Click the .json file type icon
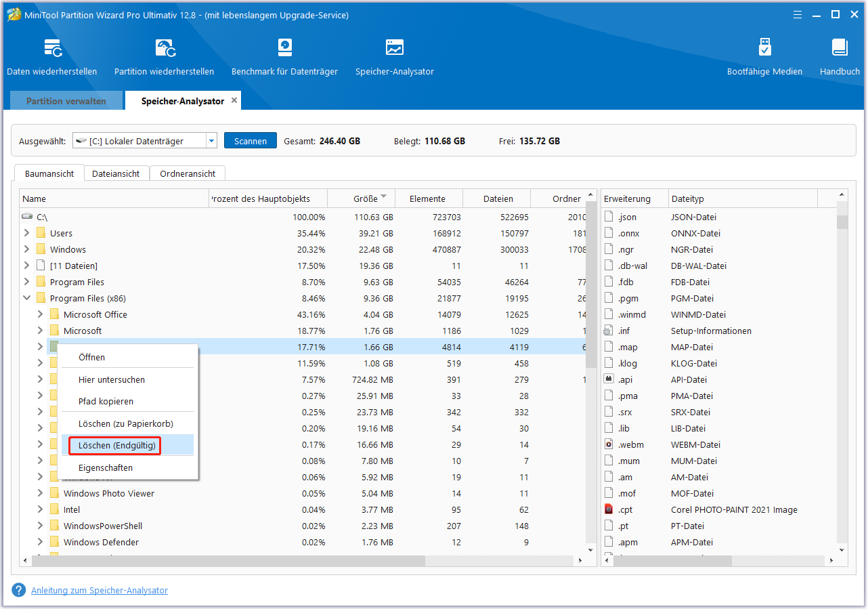This screenshot has height=609, width=868. (609, 217)
